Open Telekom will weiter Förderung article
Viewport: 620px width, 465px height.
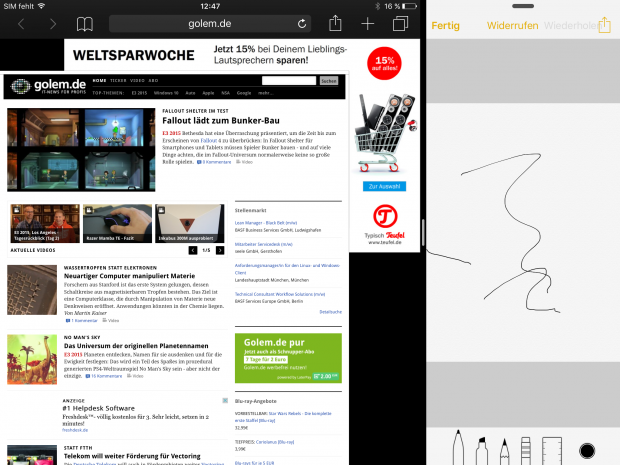132,456
